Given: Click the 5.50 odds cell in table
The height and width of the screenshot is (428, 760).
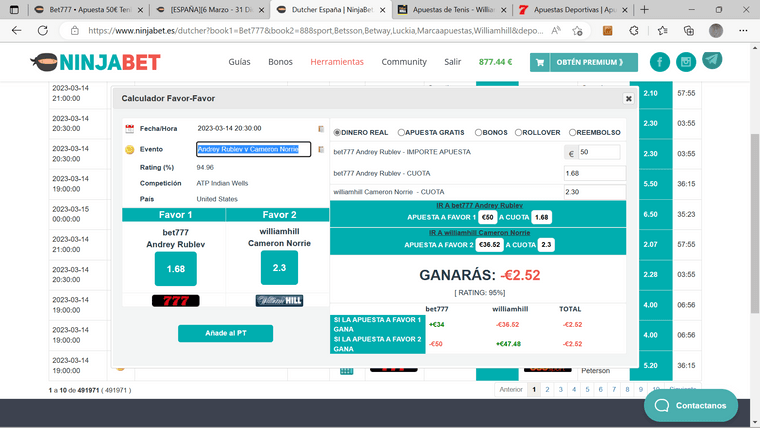Looking at the screenshot, I should click(650, 184).
